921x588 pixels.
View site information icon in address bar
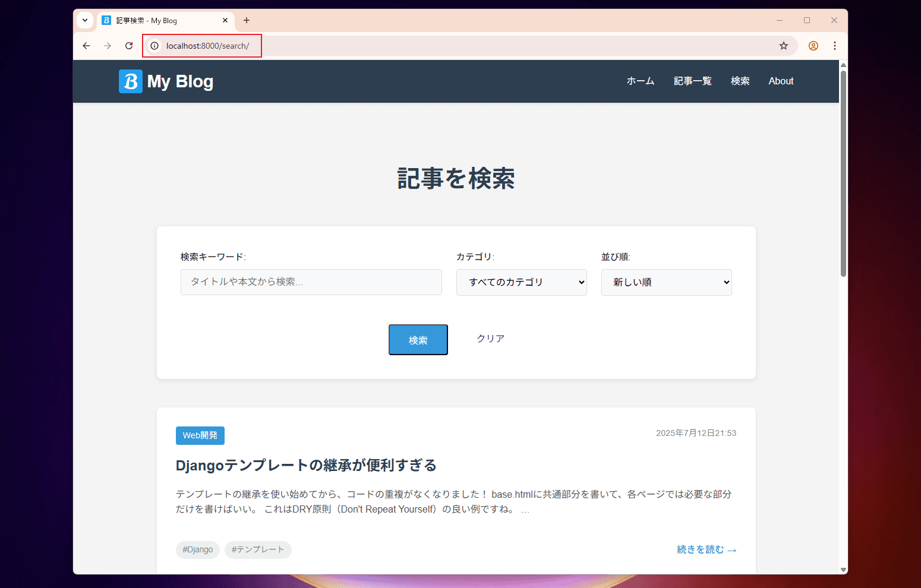tap(154, 46)
